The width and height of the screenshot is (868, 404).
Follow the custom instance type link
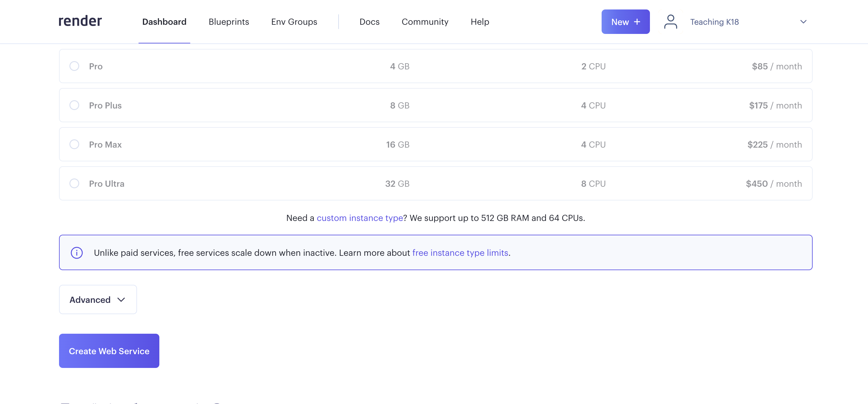pyautogui.click(x=360, y=218)
